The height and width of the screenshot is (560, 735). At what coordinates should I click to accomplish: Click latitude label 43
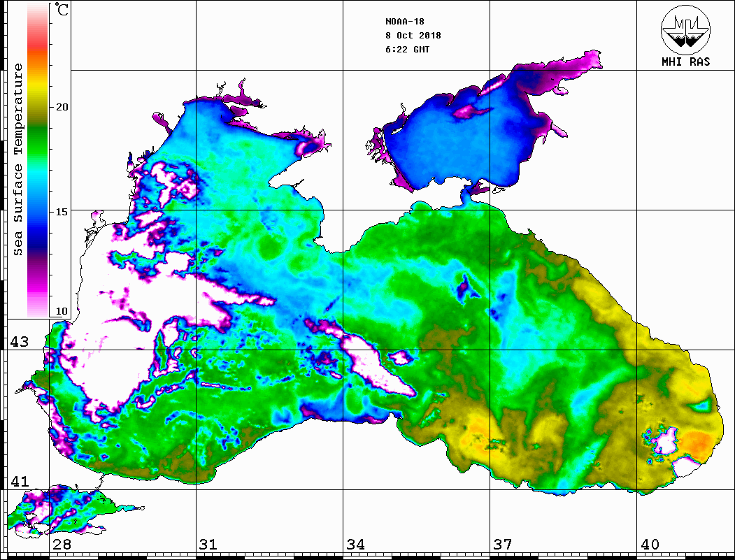(20, 342)
